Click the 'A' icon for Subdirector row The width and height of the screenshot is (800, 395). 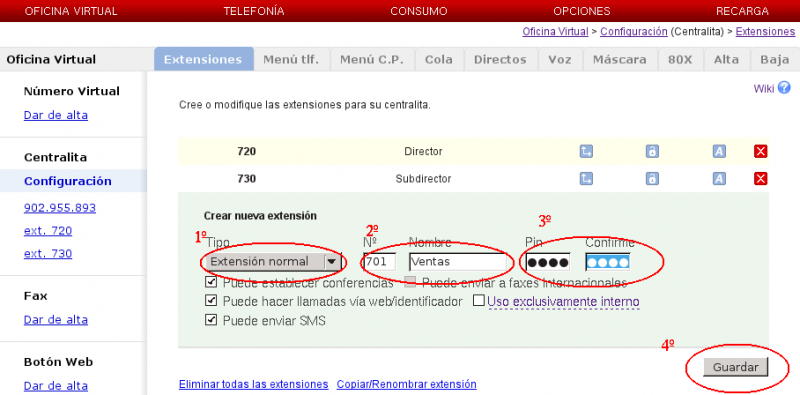tap(719, 179)
